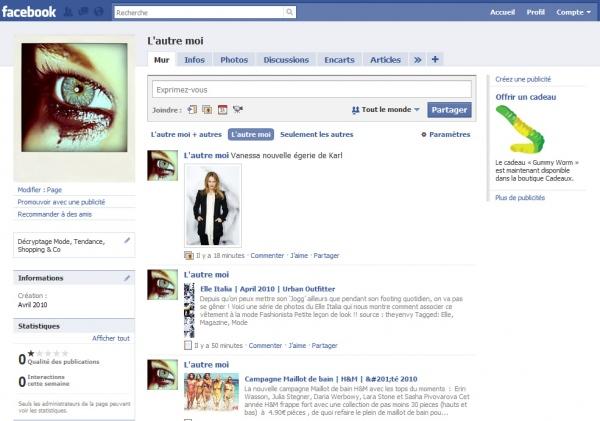The height and width of the screenshot is (421, 600).
Task: Click Commenter on Vanessa post
Action: (x=267, y=255)
